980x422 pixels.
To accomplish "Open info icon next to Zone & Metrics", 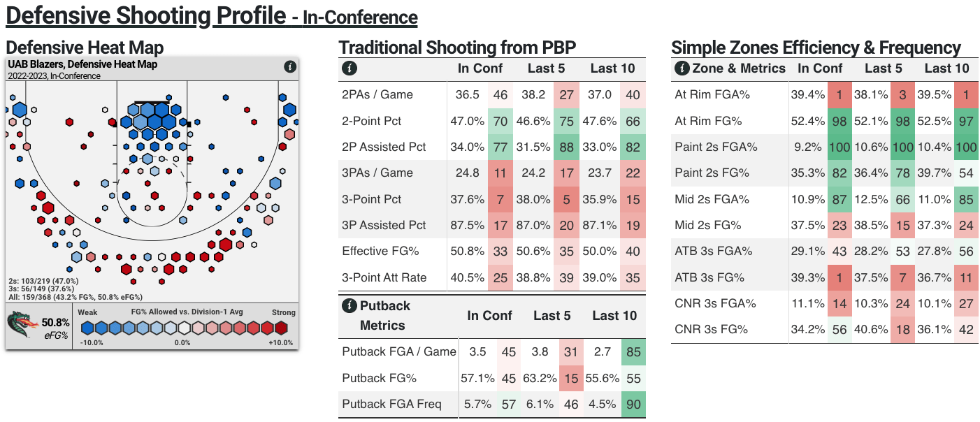I will (x=682, y=68).
